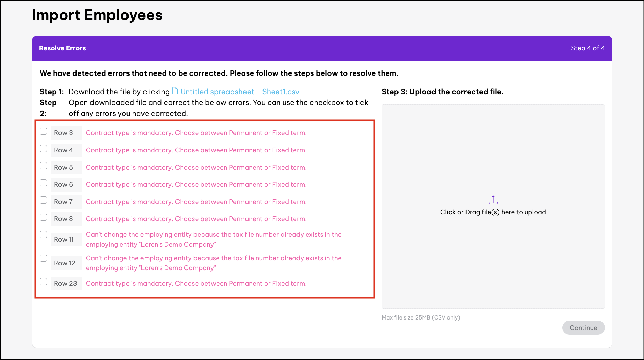Tick the checkbox for Row 3 error
Image resolution: width=644 pixels, height=360 pixels.
click(x=44, y=131)
